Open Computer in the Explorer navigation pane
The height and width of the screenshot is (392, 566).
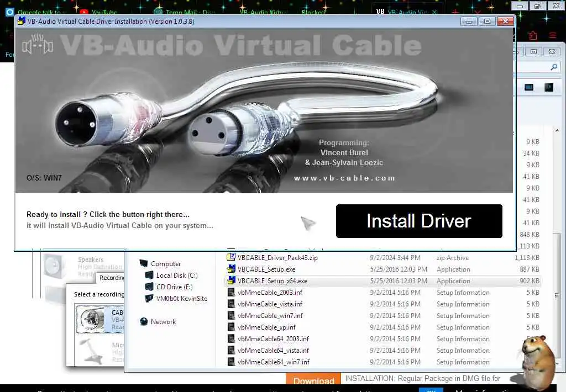166,263
